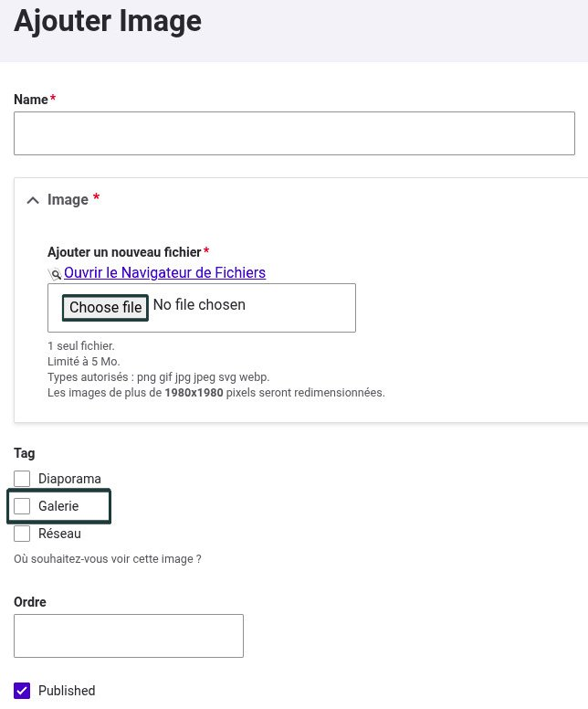Tick the Diaporama checkbox box

pyautogui.click(x=22, y=479)
